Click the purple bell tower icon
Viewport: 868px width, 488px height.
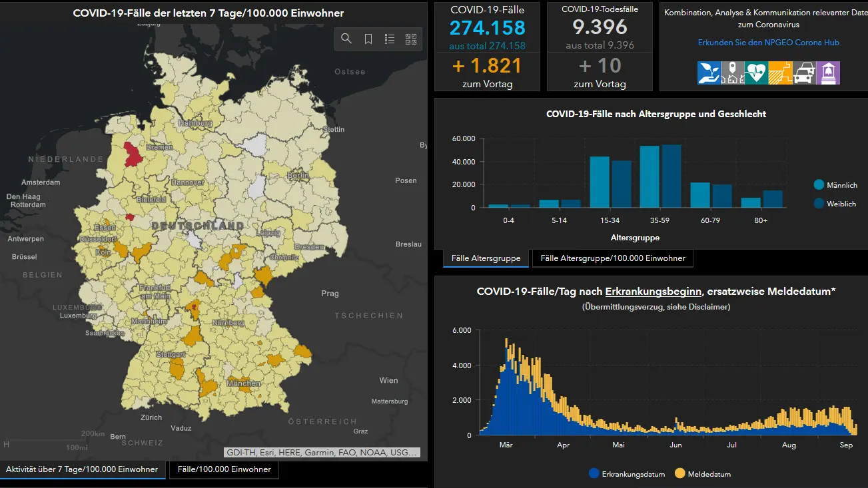click(x=828, y=73)
